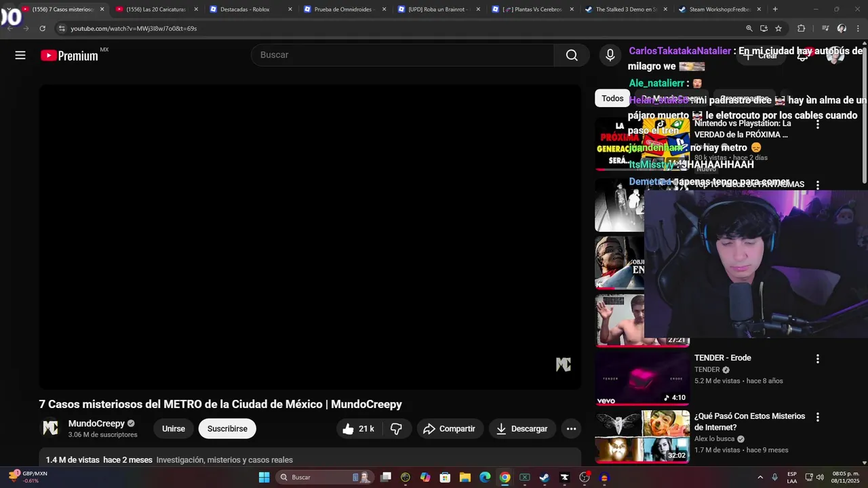
Task: Open Google Chrome from the taskbar
Action: (x=505, y=477)
